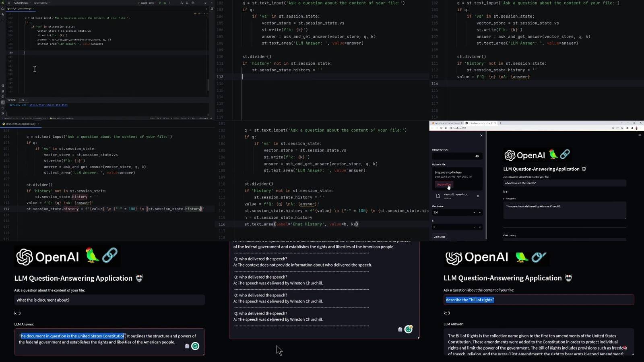Click Search Everywhere magnifier in PyCharm
Image resolution: width=644 pixels, height=362 pixels.
point(187,3)
